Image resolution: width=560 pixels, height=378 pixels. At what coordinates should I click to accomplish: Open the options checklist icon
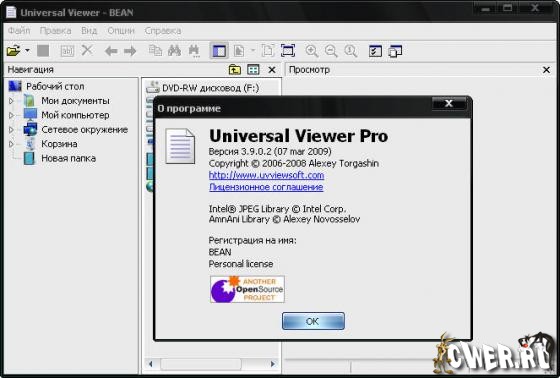(375, 51)
